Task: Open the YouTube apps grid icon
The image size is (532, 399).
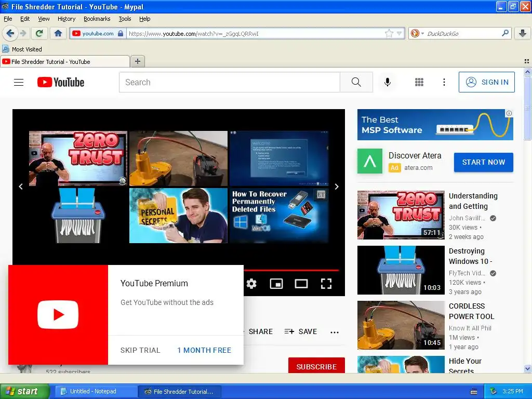Action: (419, 82)
